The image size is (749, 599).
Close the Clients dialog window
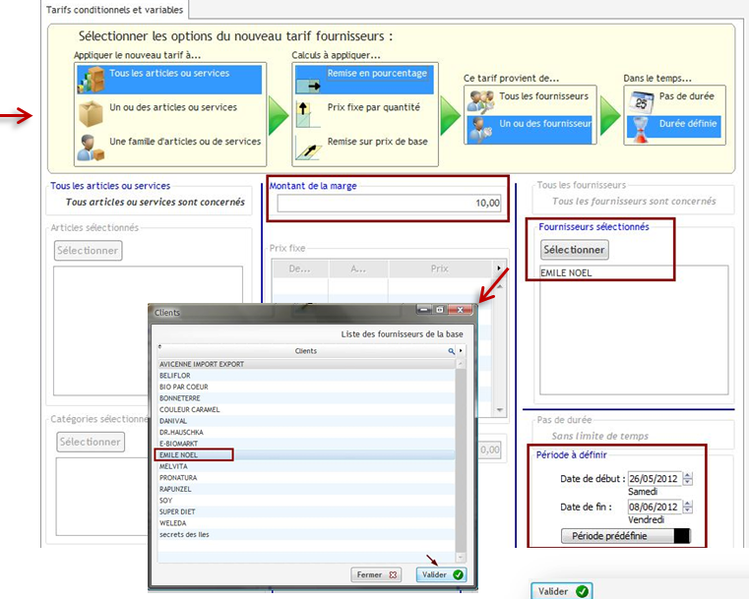[460, 310]
